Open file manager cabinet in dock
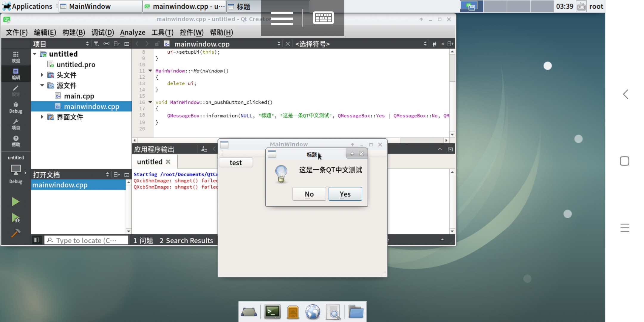Image resolution: width=644 pixels, height=322 pixels. [293, 312]
